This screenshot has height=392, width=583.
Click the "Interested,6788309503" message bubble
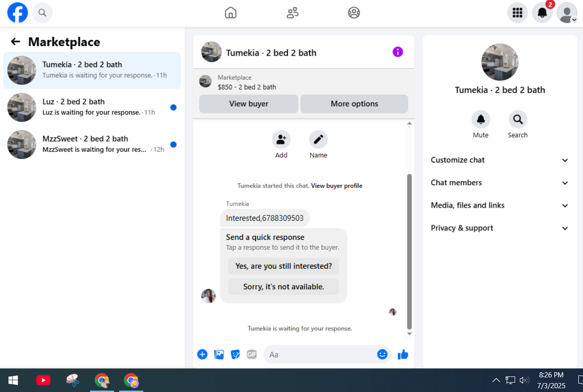point(265,218)
